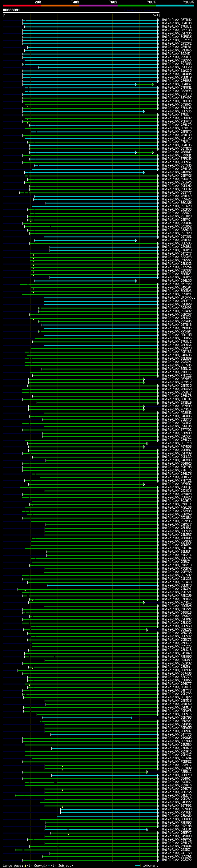Select the UniRef100_B9S4E4 label
The width and height of the screenshot is (197, 868).
coord(176,54)
